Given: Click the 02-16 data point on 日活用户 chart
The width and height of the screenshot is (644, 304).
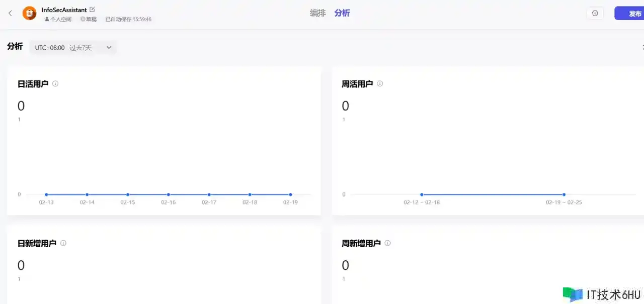Looking at the screenshot, I should [x=169, y=194].
